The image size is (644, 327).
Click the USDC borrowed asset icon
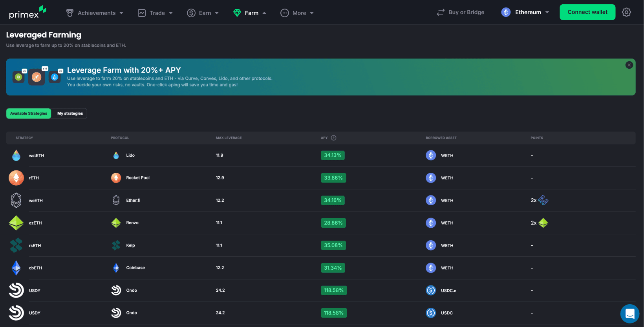pos(431,313)
